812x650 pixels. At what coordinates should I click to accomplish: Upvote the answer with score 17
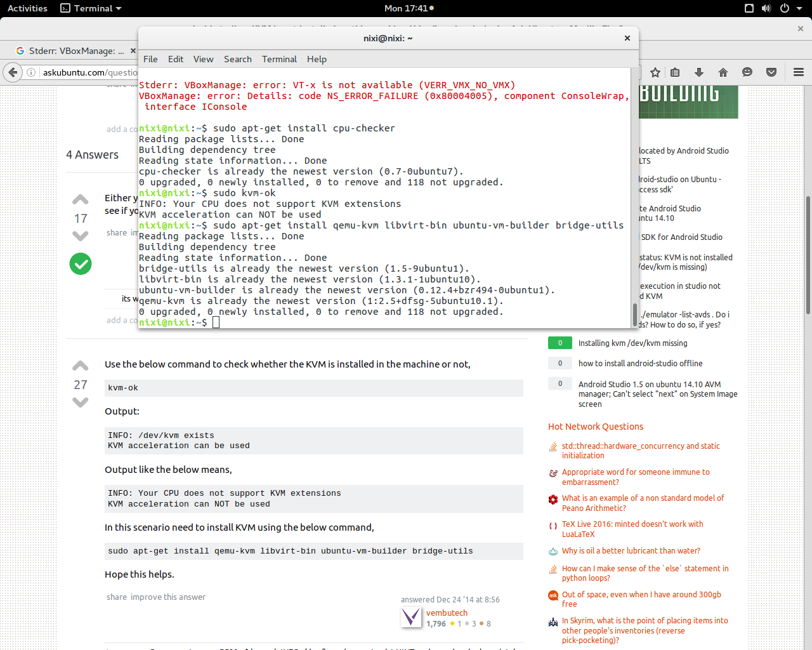[x=81, y=199]
